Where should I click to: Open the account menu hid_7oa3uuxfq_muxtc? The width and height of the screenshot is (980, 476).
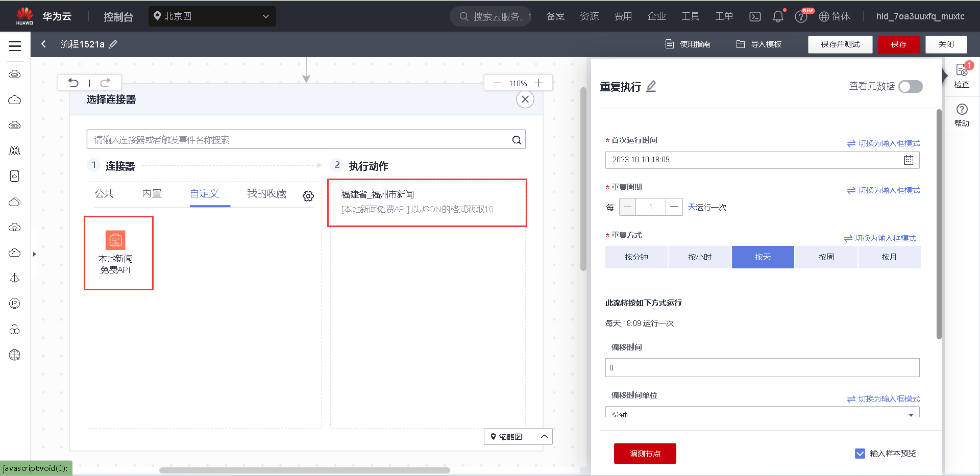coord(920,16)
